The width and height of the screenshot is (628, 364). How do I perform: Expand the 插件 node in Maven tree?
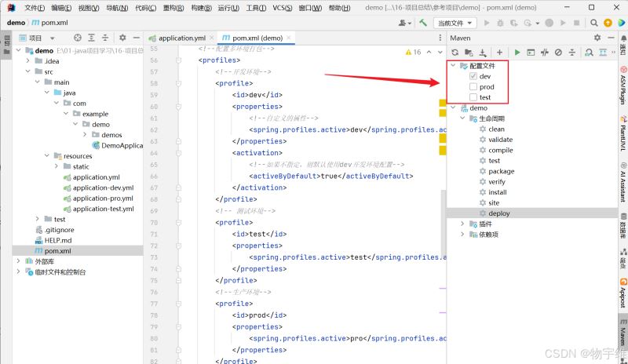click(463, 224)
